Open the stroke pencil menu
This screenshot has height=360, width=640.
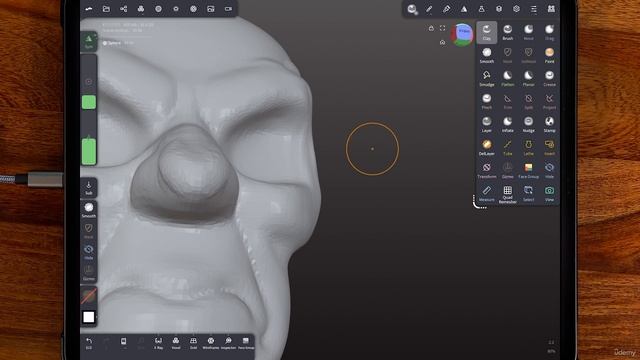pos(429,9)
